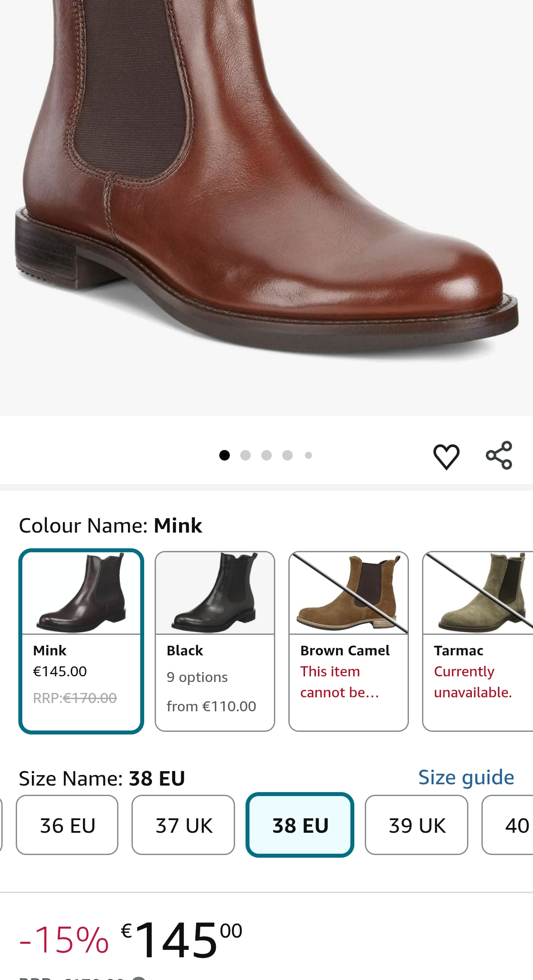The image size is (533, 980).
Task: Tap the selected 38 EU size
Action: [300, 825]
